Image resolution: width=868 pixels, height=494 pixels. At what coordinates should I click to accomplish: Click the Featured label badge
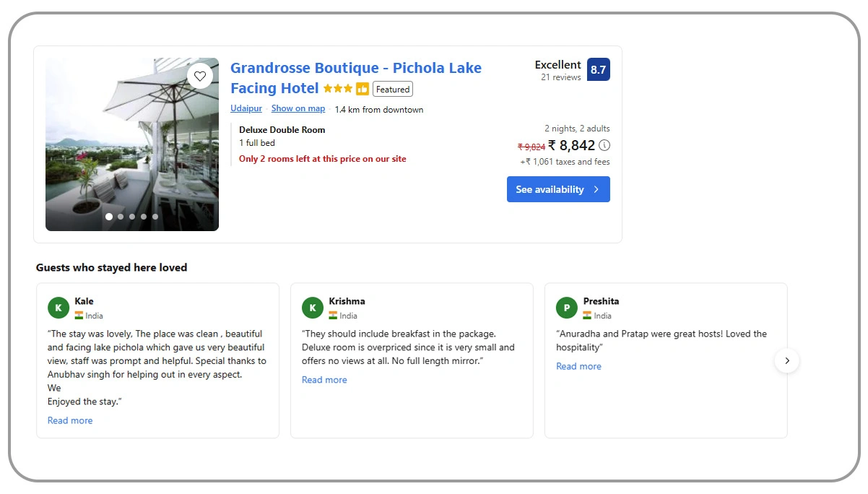pos(392,89)
